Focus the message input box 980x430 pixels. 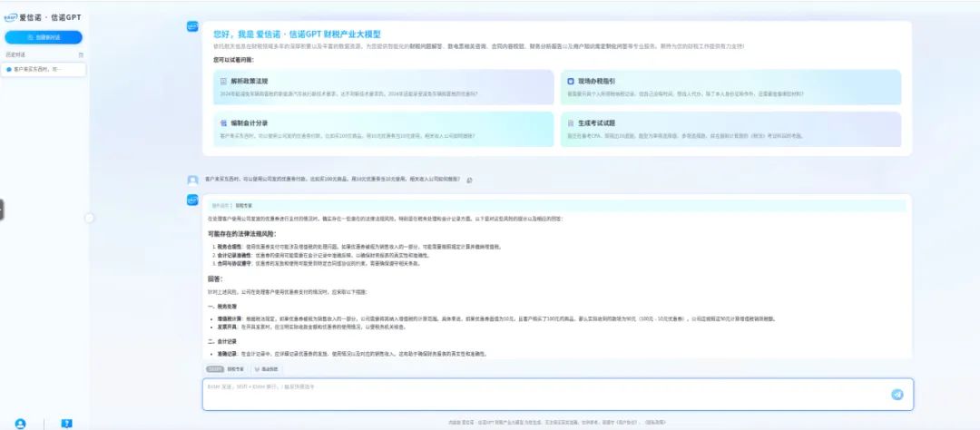(x=557, y=395)
